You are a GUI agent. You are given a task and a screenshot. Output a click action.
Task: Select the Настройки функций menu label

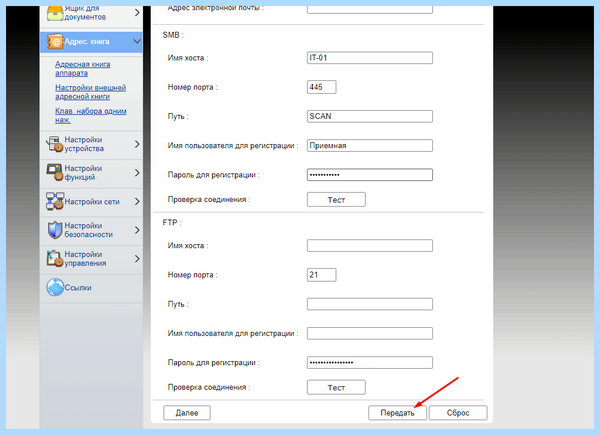click(83, 173)
